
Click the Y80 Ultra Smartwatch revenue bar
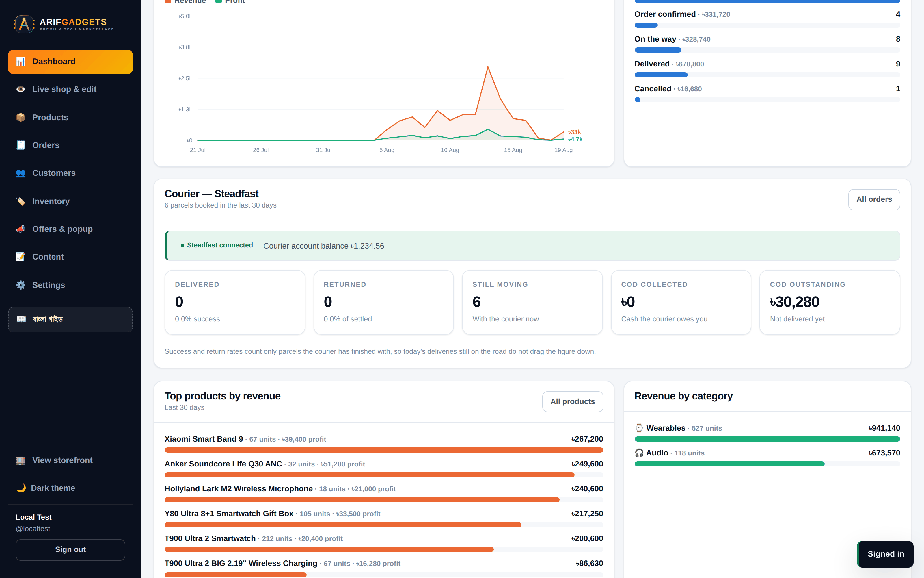384,525
